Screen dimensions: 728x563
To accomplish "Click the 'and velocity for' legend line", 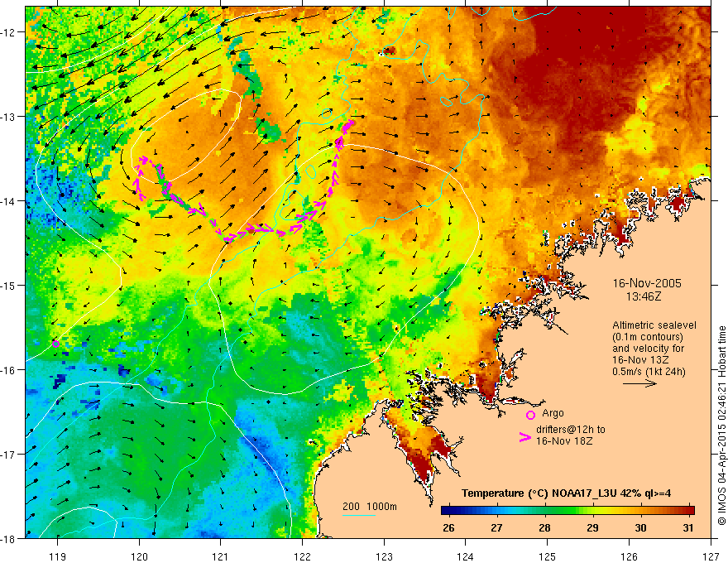I will (x=648, y=349).
